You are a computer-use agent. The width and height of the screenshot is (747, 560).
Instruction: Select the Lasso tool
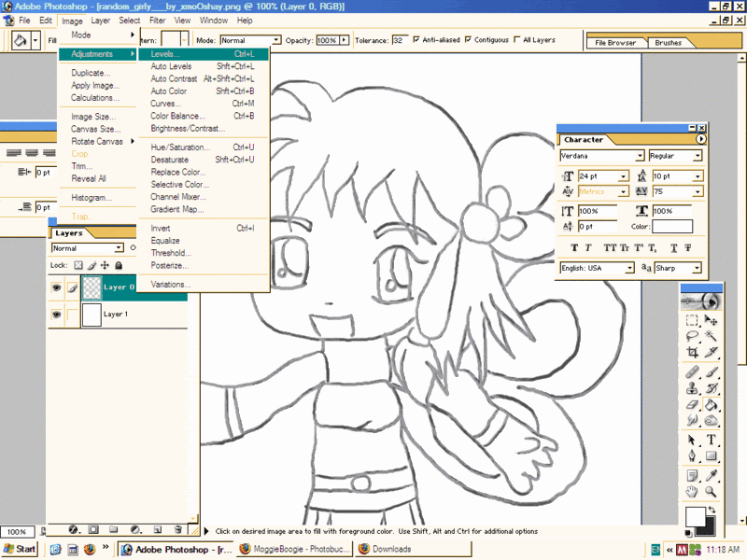coord(692,336)
